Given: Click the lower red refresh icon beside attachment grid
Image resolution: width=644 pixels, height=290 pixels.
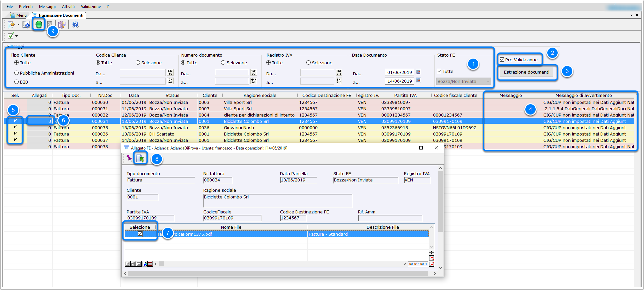Looking at the screenshot, I should click(x=432, y=264).
